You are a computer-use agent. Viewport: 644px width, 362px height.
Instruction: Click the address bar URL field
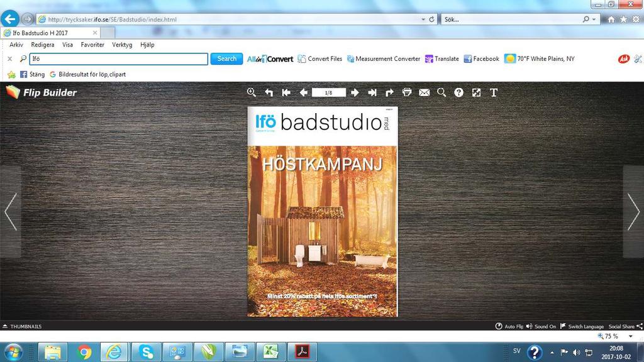[230, 19]
